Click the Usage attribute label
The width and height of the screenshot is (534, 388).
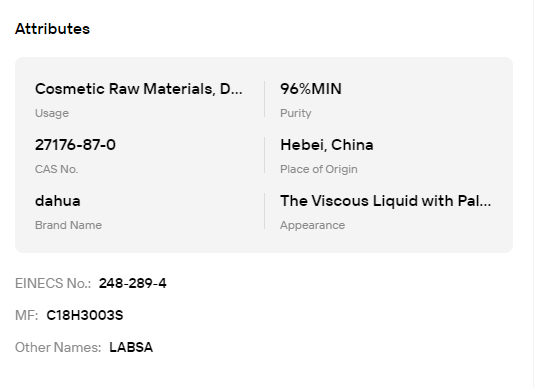tap(52, 113)
